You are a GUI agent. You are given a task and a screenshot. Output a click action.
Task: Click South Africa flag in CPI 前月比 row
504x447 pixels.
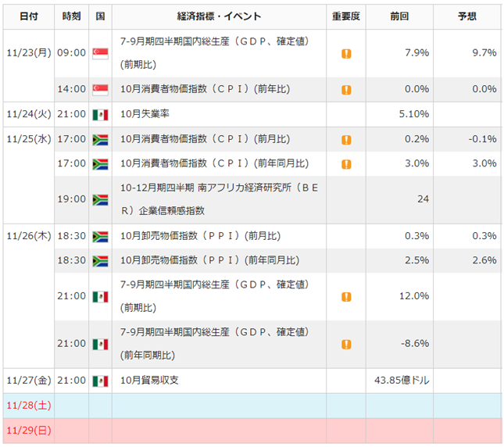(x=100, y=140)
